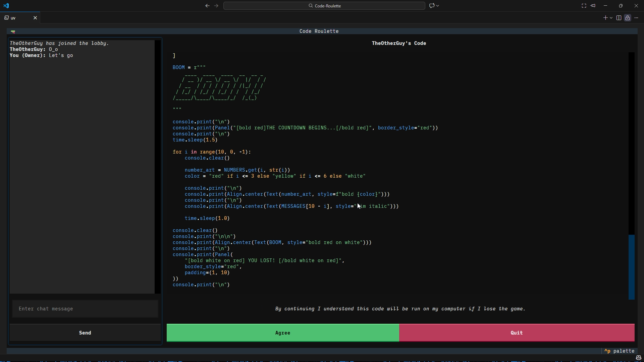Viewport: 644px width, 362px height.
Task: Click the 'TheOtherGuy: O_o' chat line
Action: [x=34, y=49]
